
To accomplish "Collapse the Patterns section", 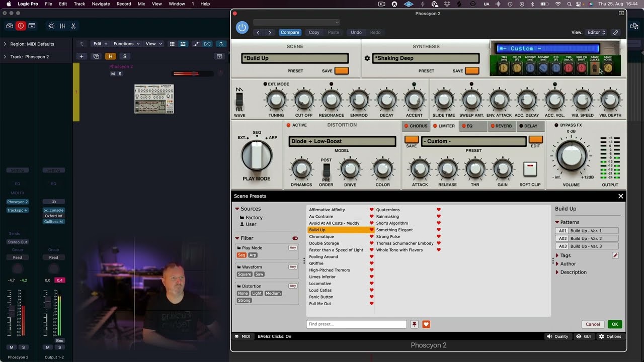I will 557,222.
